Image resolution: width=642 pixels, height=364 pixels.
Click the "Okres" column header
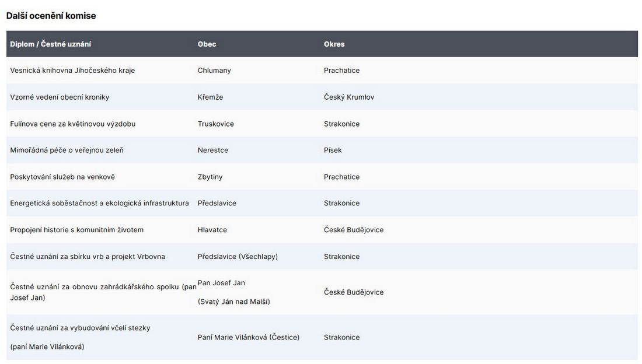click(x=334, y=44)
